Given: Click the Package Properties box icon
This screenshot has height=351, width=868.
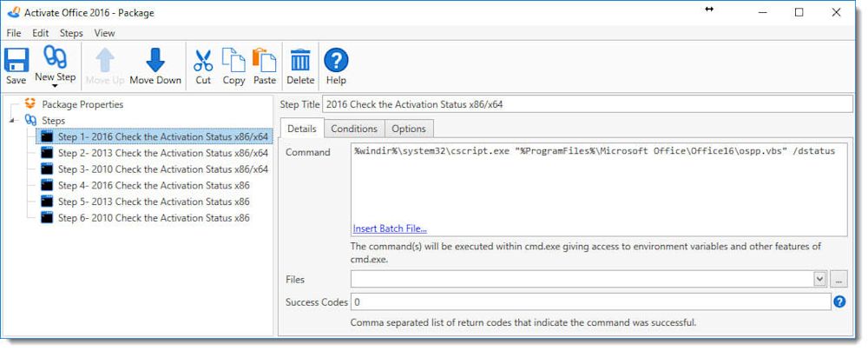Looking at the screenshot, I should pyautogui.click(x=31, y=103).
